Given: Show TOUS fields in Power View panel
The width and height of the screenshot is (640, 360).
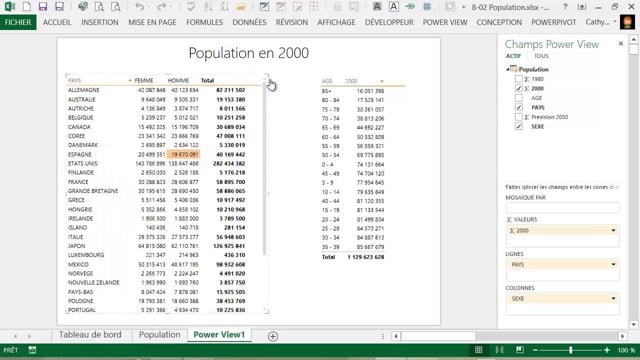Looking at the screenshot, I should click(x=541, y=56).
